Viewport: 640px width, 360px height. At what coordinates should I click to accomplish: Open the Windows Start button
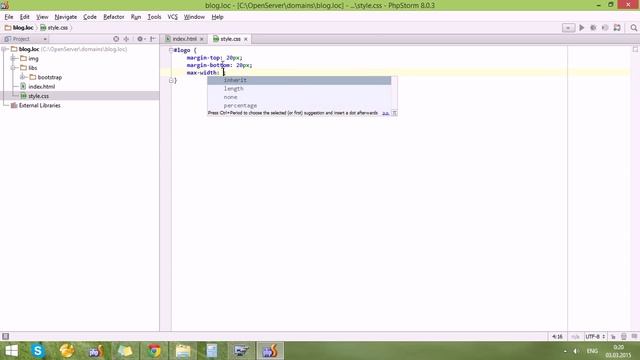tap(11, 351)
